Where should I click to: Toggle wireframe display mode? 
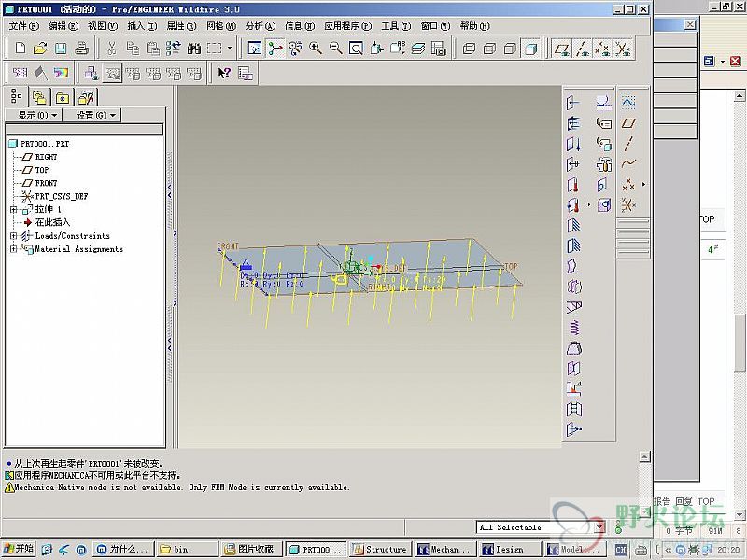(x=470, y=49)
